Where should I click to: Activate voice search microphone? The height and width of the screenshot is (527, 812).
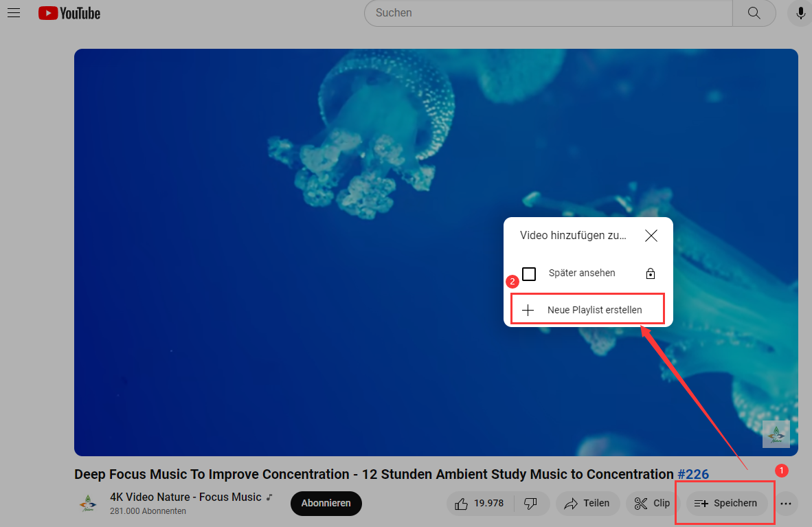pos(800,13)
